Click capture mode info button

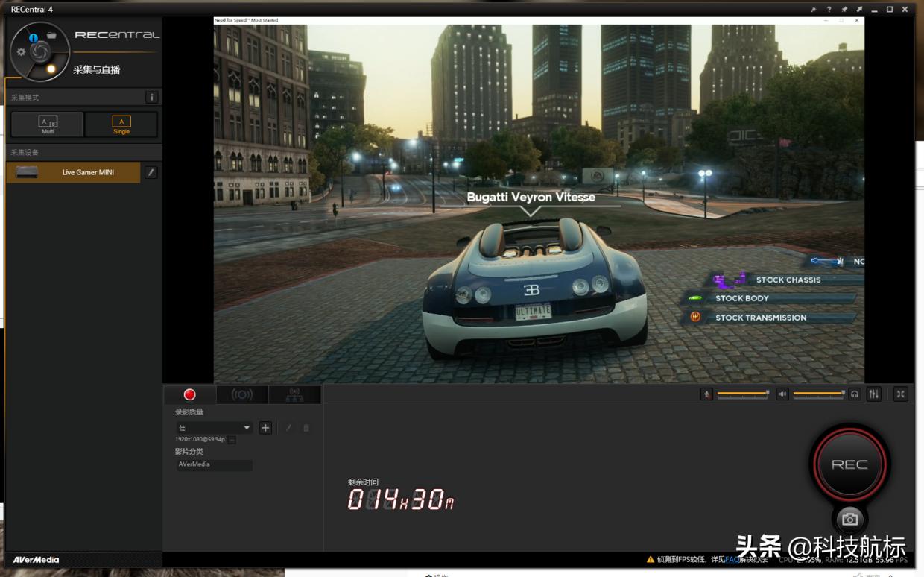[151, 98]
